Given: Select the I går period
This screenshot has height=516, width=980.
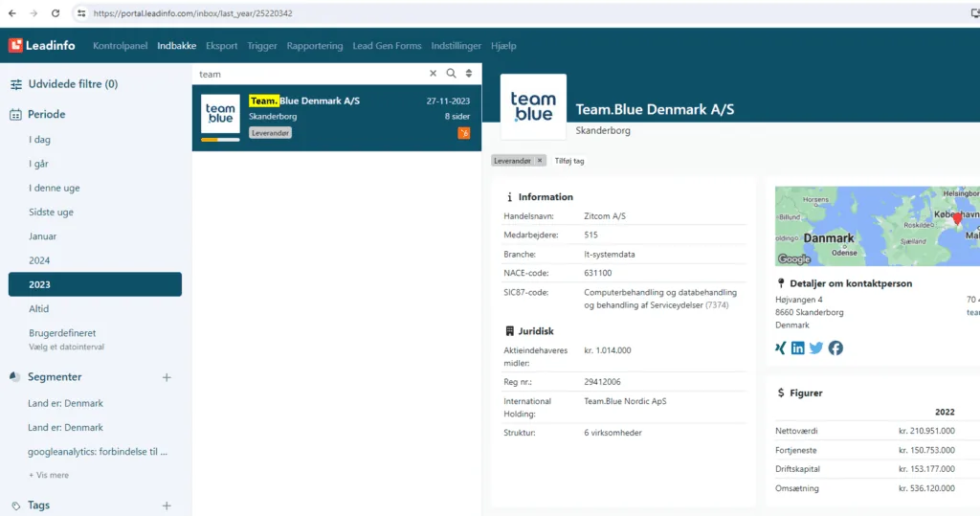Looking at the screenshot, I should click(38, 164).
